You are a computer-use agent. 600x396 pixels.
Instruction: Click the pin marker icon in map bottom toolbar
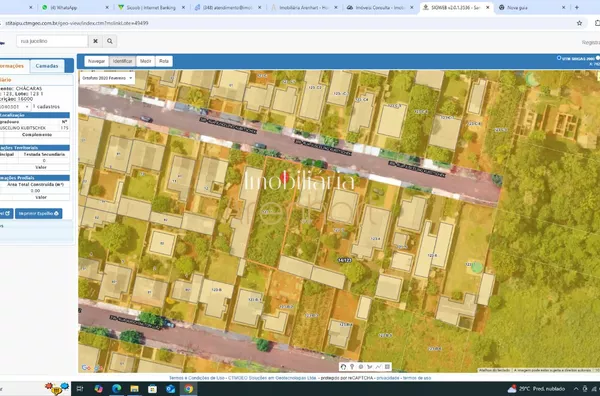(352, 367)
